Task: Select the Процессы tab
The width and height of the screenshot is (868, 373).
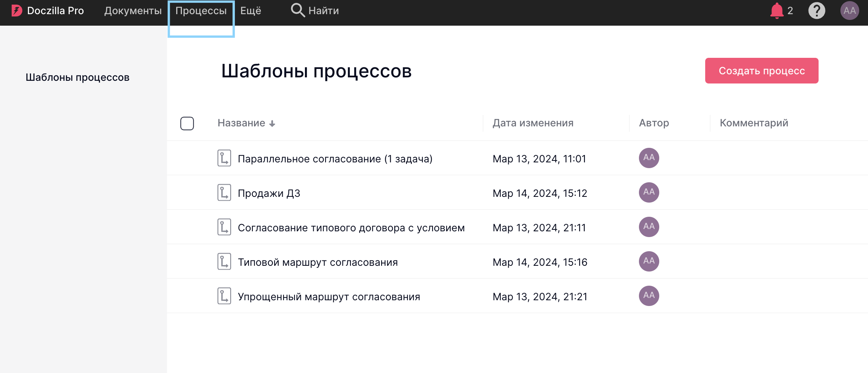Action: click(201, 11)
